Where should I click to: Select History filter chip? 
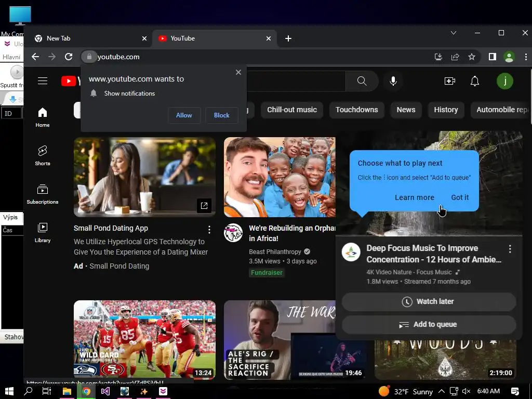coord(446,110)
